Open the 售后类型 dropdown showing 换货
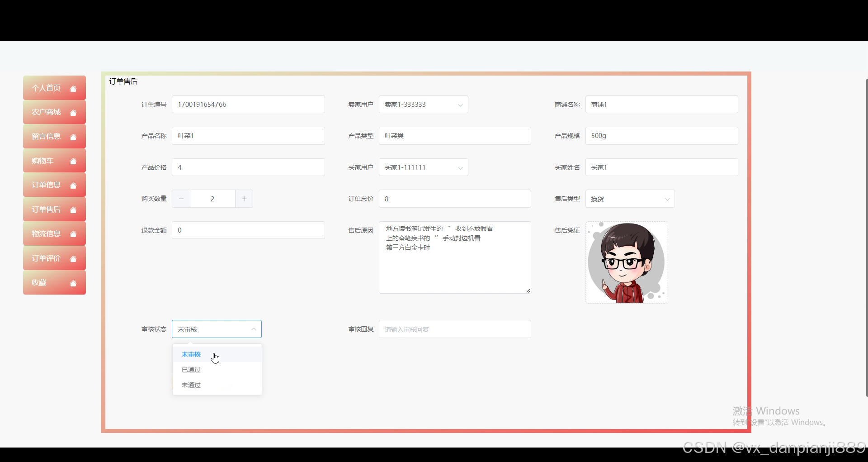Viewport: 868px width, 462px height. [630, 199]
